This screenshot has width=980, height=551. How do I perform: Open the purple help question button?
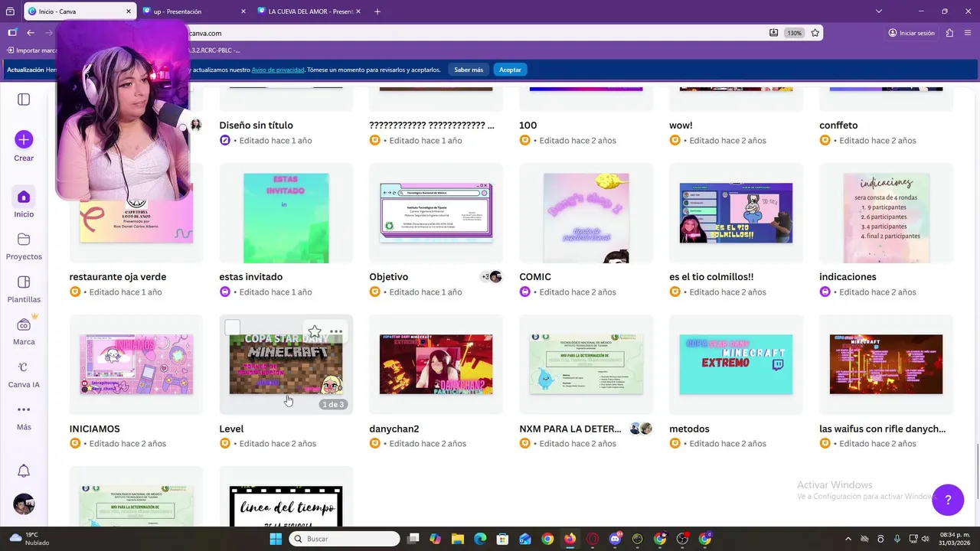(x=948, y=500)
